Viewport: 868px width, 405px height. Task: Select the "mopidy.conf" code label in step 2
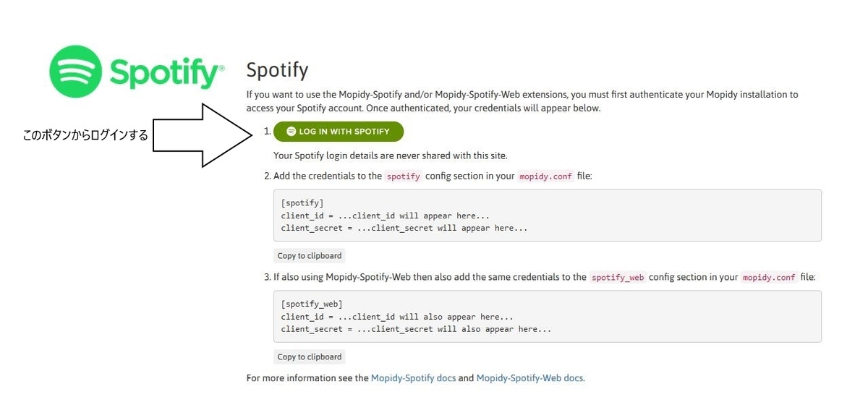coord(546,176)
